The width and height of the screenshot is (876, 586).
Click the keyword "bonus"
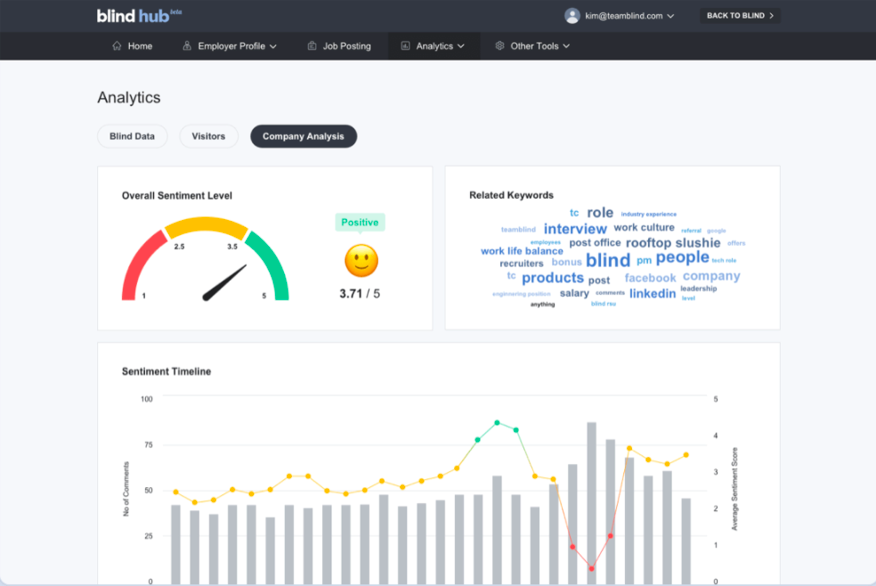click(x=566, y=262)
